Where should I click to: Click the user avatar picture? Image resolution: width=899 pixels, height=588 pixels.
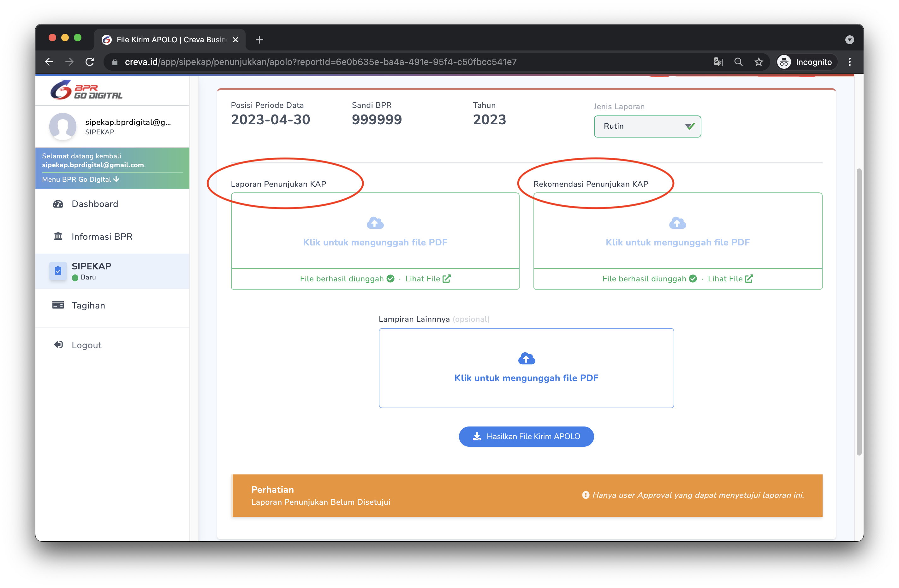point(63,126)
